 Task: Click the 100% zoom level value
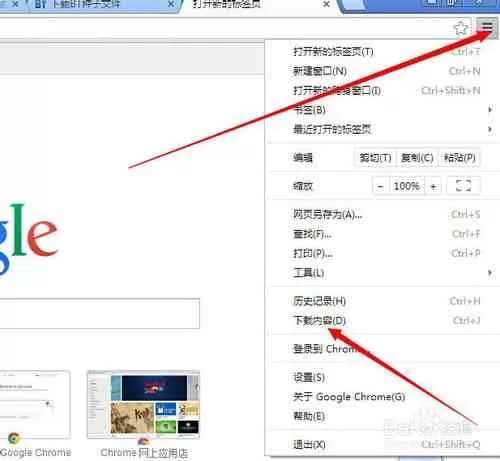[x=406, y=186]
